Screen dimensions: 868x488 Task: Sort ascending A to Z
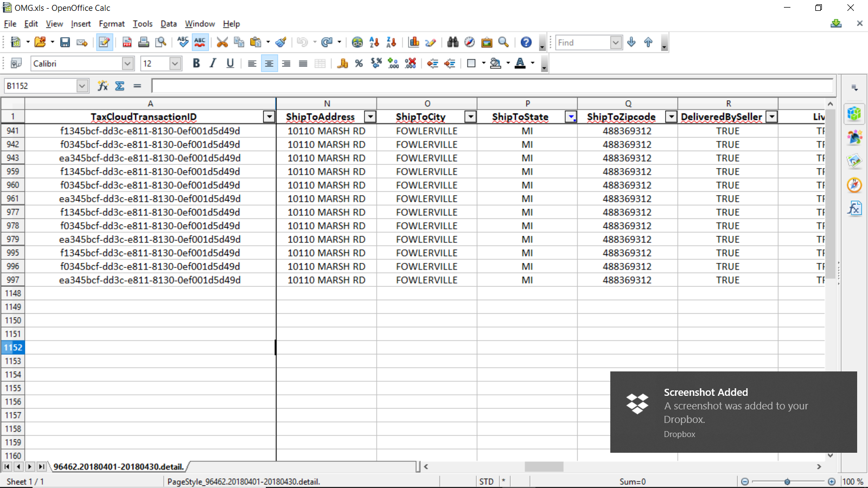coord(374,42)
